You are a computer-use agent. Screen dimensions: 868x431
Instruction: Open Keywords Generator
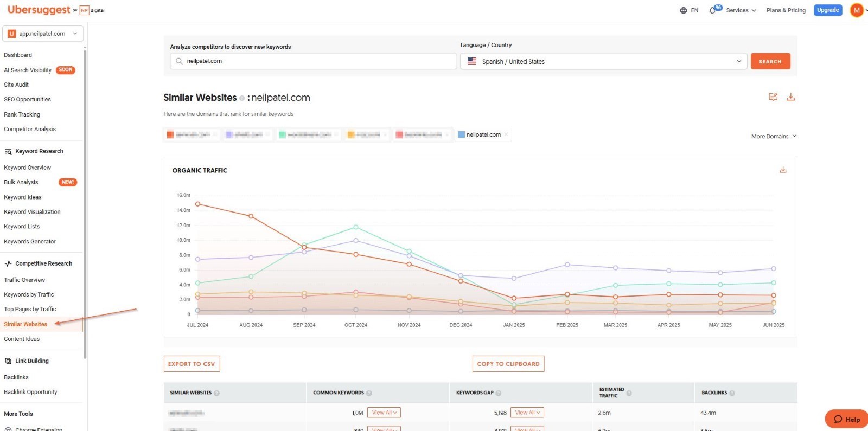pyautogui.click(x=30, y=242)
